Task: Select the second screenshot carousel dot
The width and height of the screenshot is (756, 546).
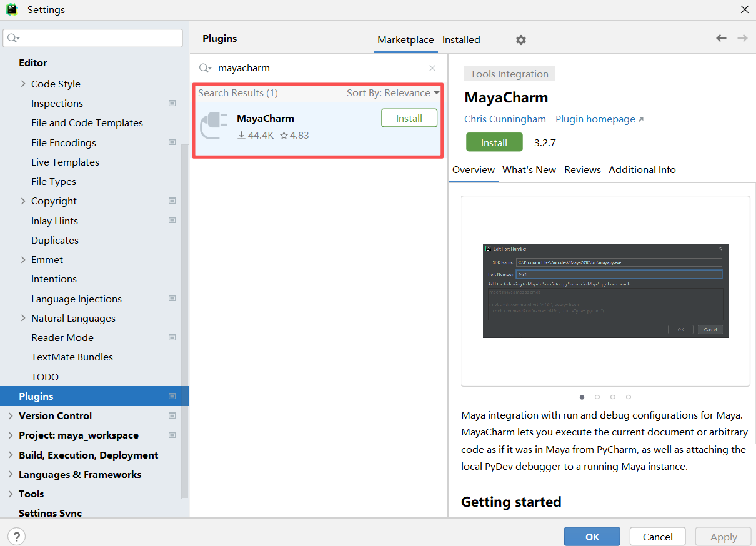Action: [597, 397]
